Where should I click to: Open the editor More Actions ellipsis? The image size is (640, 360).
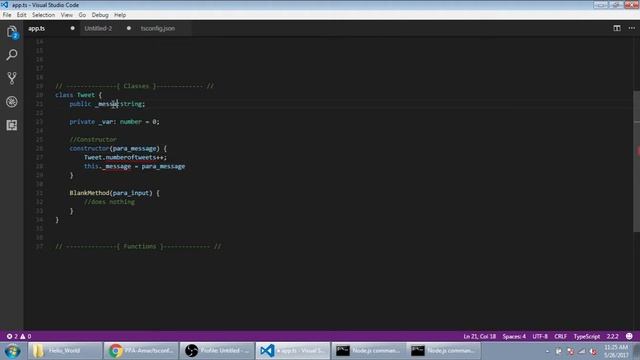[631, 28]
